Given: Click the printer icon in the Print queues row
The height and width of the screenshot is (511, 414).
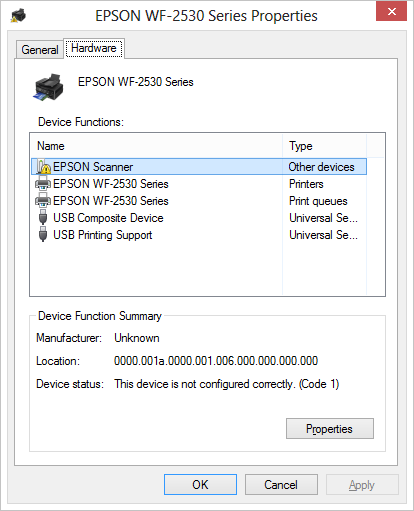Looking at the screenshot, I should tap(43, 201).
